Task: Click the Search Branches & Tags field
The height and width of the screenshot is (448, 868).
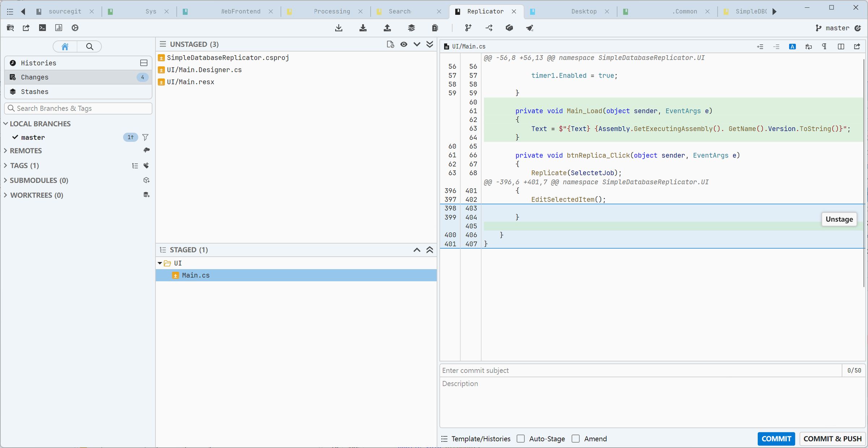Action: click(78, 108)
